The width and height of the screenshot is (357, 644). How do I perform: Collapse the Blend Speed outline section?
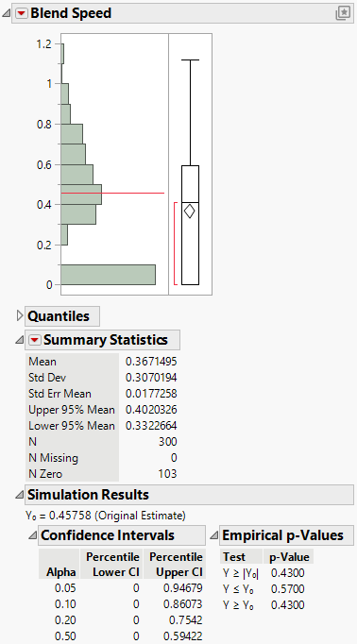point(7,13)
